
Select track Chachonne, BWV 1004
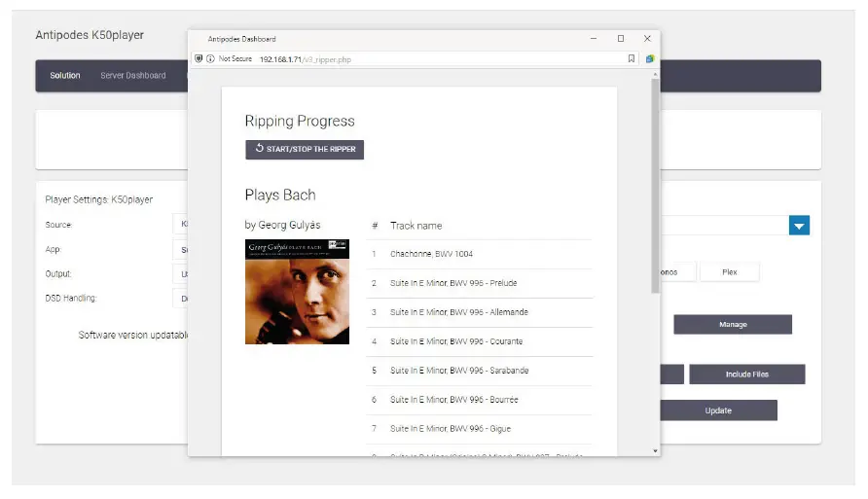click(480, 254)
